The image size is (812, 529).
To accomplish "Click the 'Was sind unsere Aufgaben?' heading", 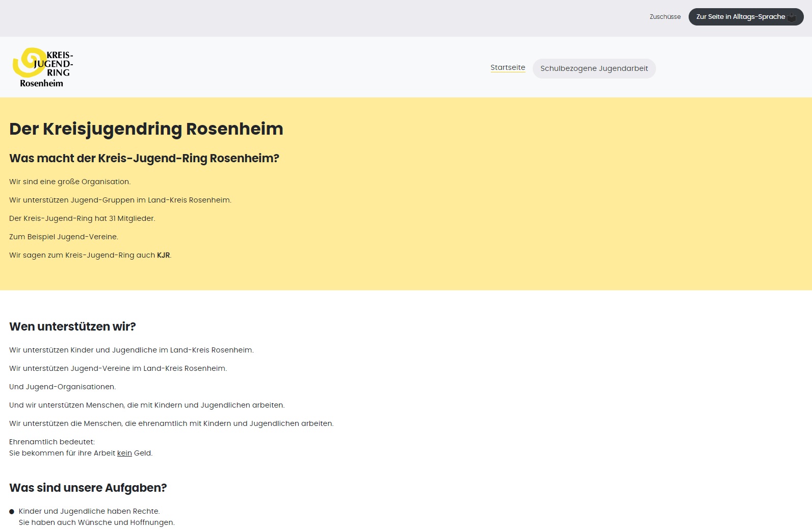I will [x=88, y=488].
